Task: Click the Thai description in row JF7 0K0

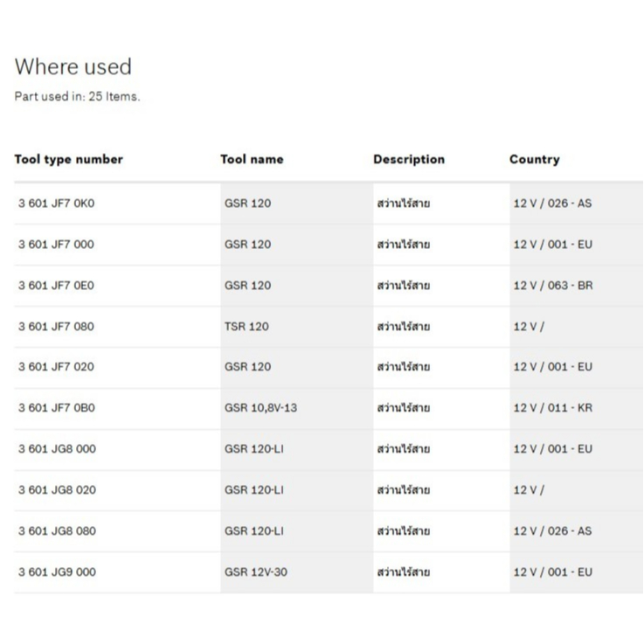Action: click(404, 204)
